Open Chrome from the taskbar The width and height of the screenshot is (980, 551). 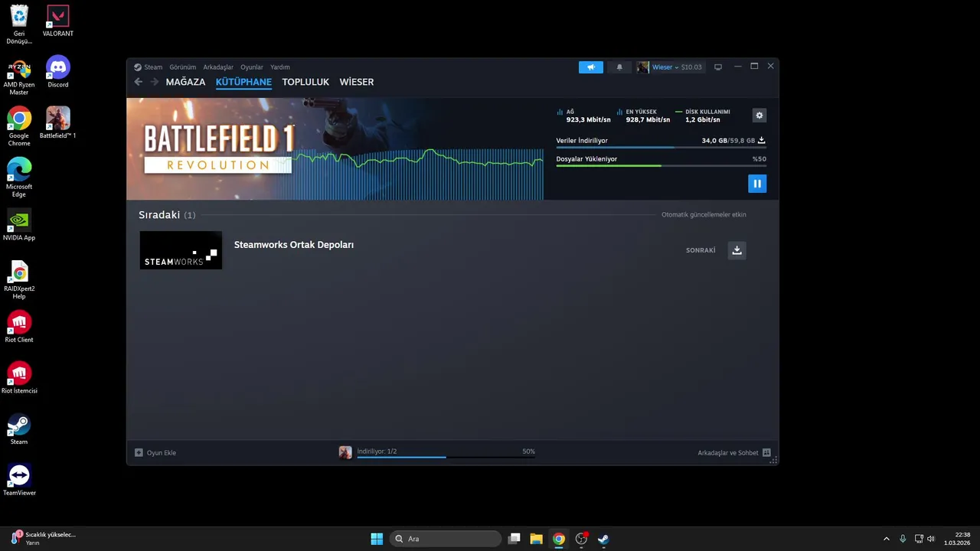tap(559, 539)
